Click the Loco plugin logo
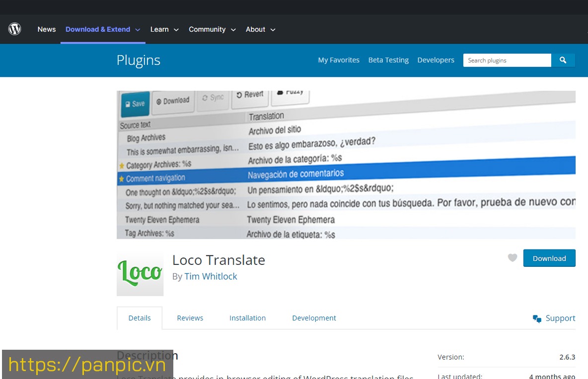Viewport: 588px width, 379px height. [x=140, y=273]
